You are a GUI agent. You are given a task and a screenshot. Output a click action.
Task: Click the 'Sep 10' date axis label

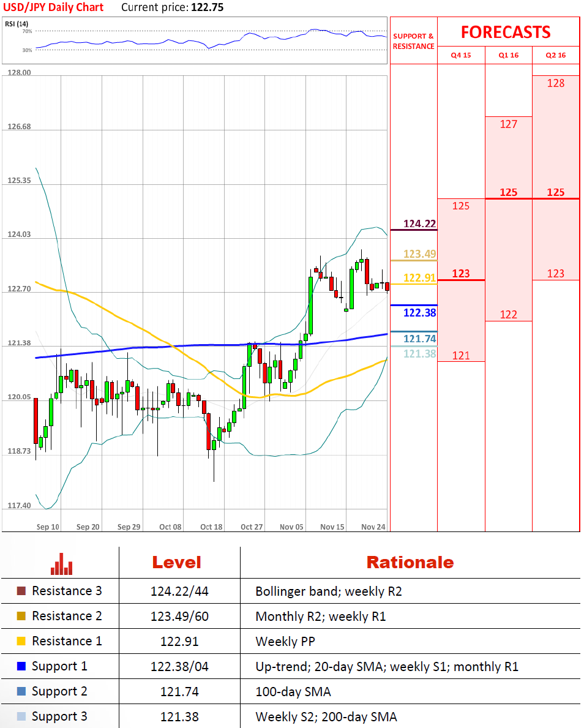(x=48, y=527)
